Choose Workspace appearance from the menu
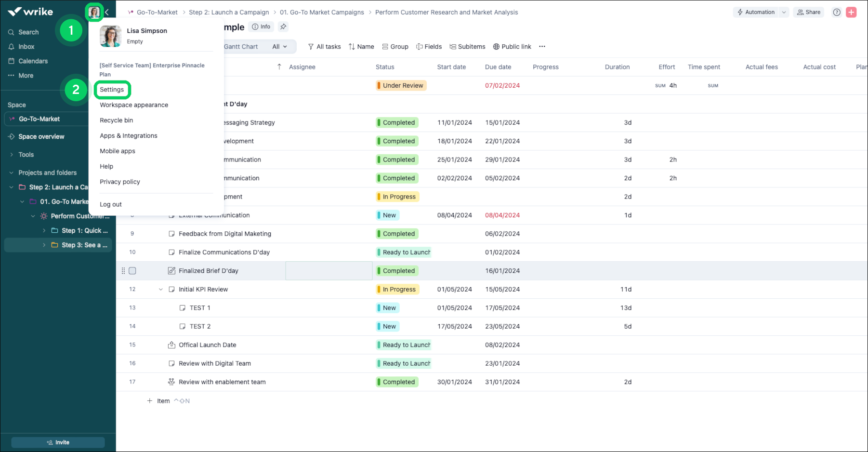The height and width of the screenshot is (452, 868). pos(134,105)
